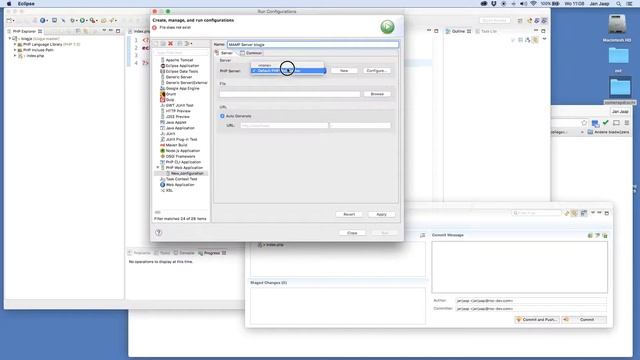Select Grunt configuration type
This screenshot has height=360, width=640.
(170, 94)
